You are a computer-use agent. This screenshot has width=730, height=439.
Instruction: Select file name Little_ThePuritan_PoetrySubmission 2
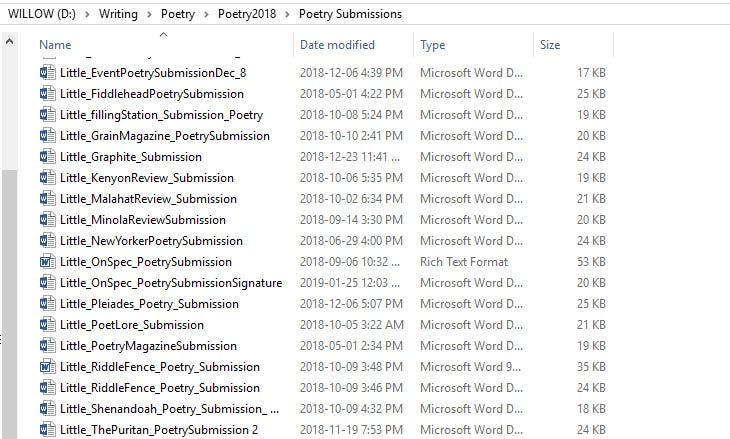pos(159,430)
